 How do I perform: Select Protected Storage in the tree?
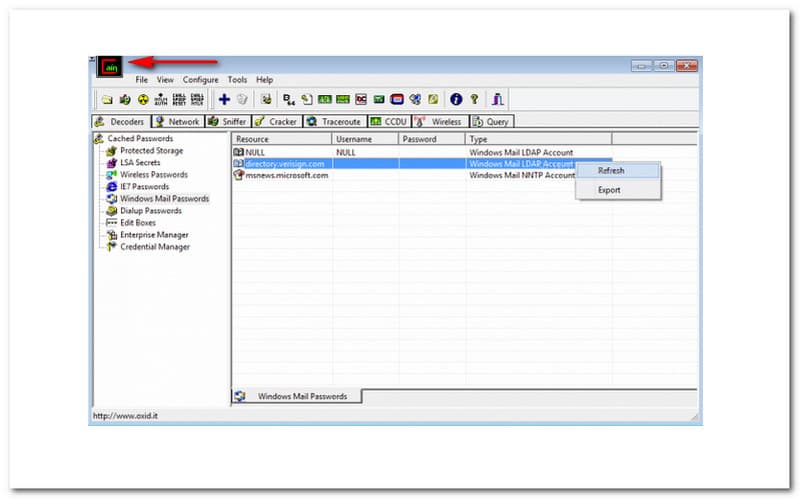(x=151, y=151)
